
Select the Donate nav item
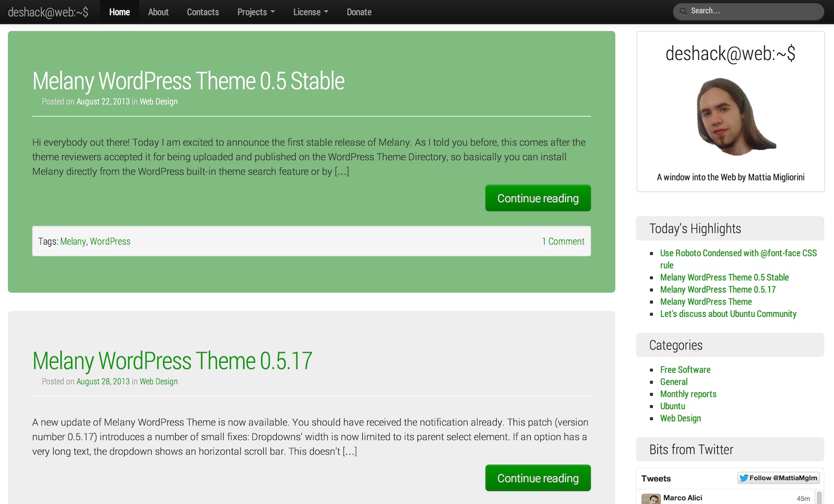[359, 12]
